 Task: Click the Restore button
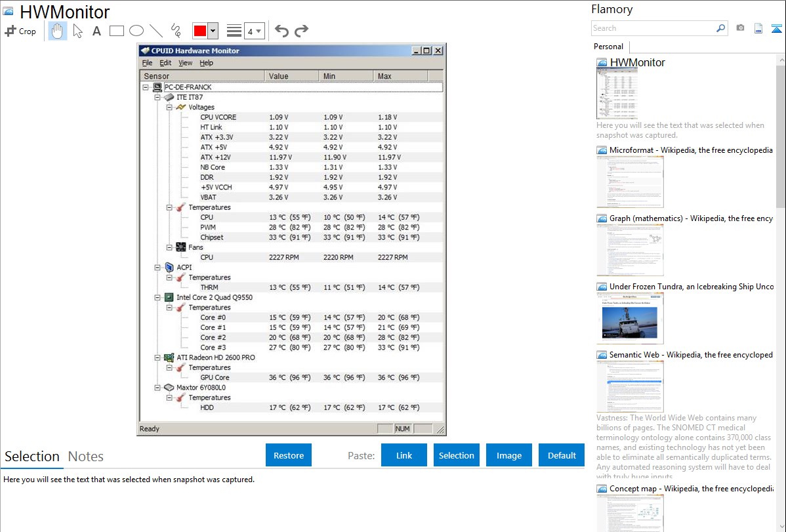tap(289, 455)
